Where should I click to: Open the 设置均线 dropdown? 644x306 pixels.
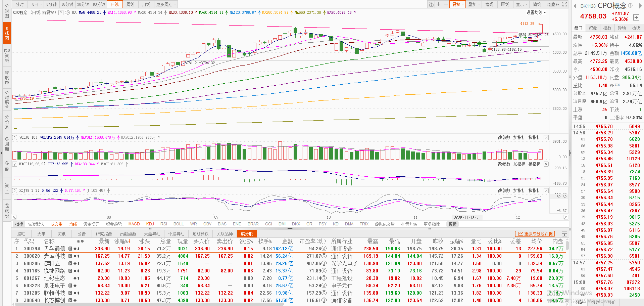click(536, 13)
